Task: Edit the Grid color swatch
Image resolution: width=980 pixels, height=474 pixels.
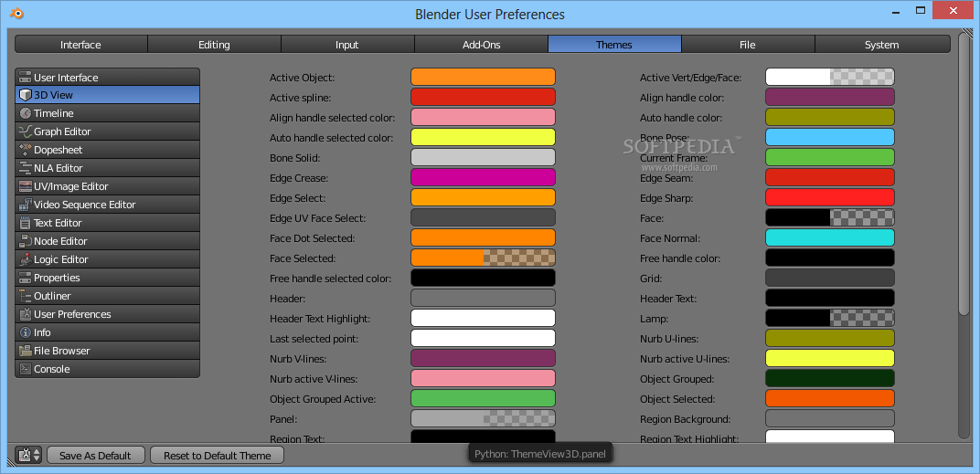Action: 830,278
